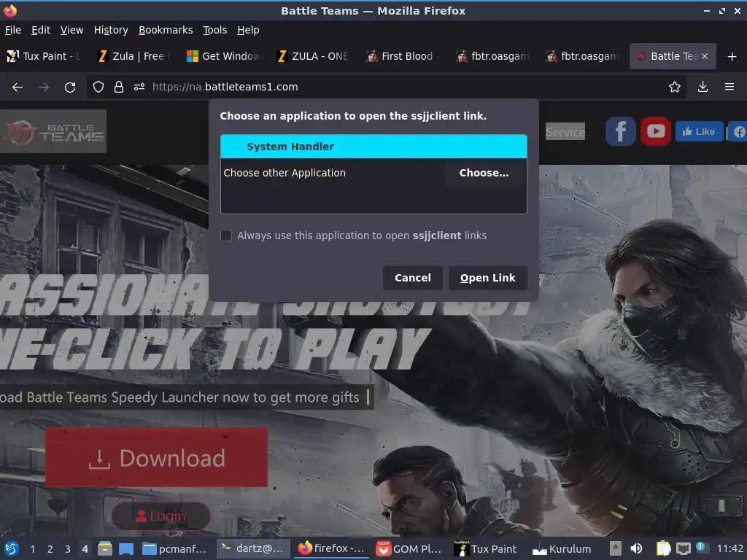Cancel the open link dialog
Image resolution: width=747 pixels, height=560 pixels.
pyautogui.click(x=413, y=278)
